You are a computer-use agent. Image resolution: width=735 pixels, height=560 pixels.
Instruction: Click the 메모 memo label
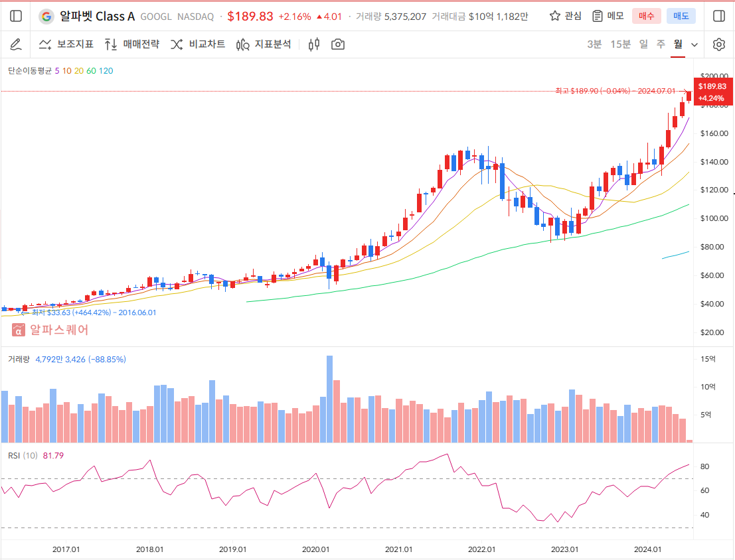[x=615, y=16]
